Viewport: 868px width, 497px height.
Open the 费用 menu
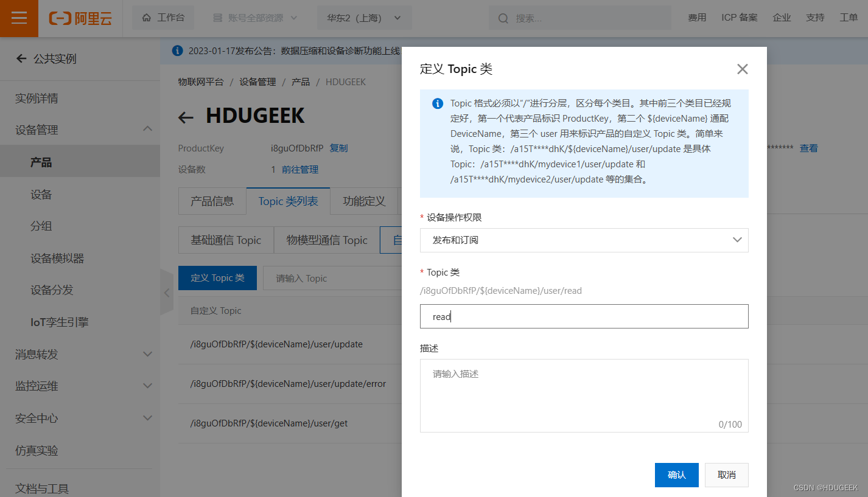point(697,18)
